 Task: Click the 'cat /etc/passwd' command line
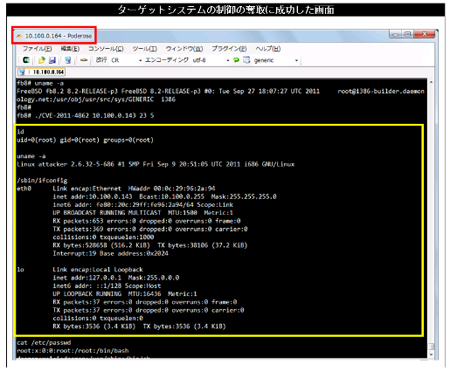point(44,342)
